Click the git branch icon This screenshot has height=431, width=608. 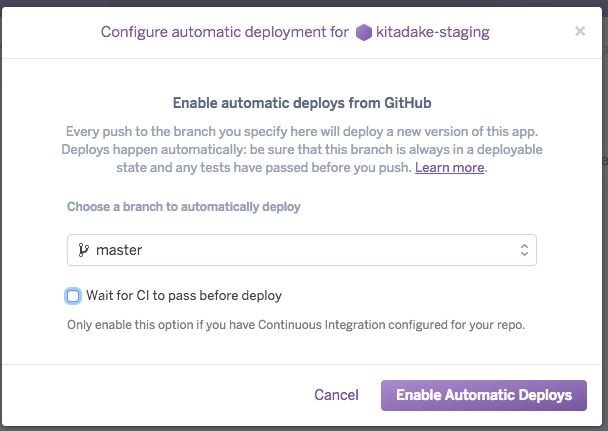(x=83, y=250)
